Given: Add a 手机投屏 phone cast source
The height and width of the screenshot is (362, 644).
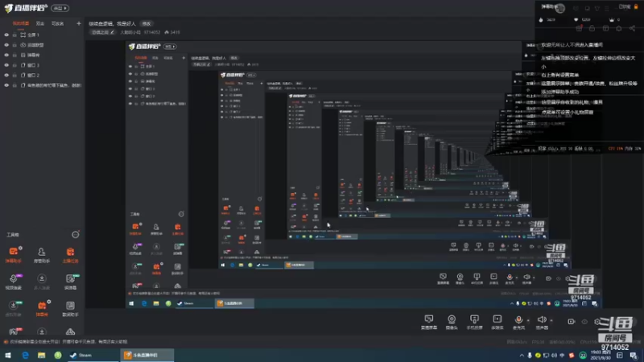Looking at the screenshot, I should (474, 322).
